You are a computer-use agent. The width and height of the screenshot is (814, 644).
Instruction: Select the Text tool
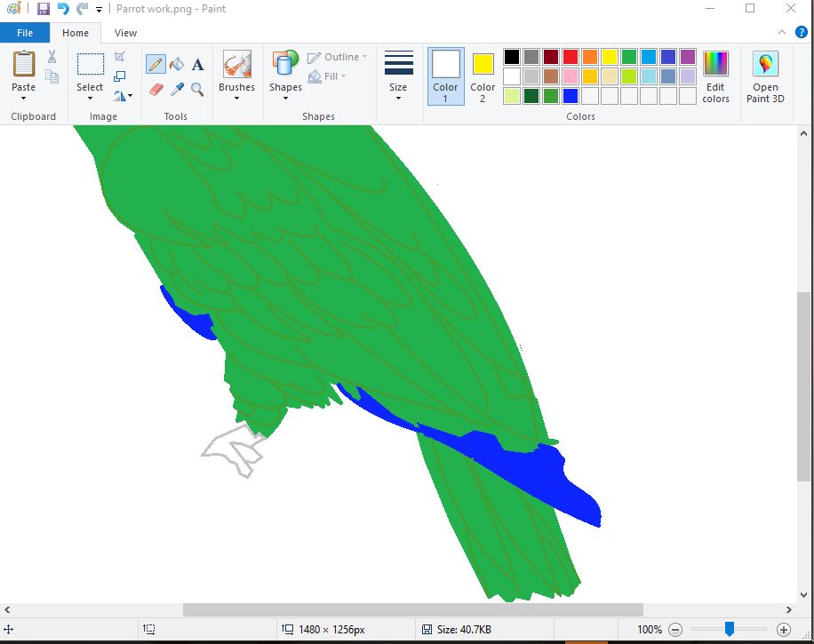click(197, 65)
